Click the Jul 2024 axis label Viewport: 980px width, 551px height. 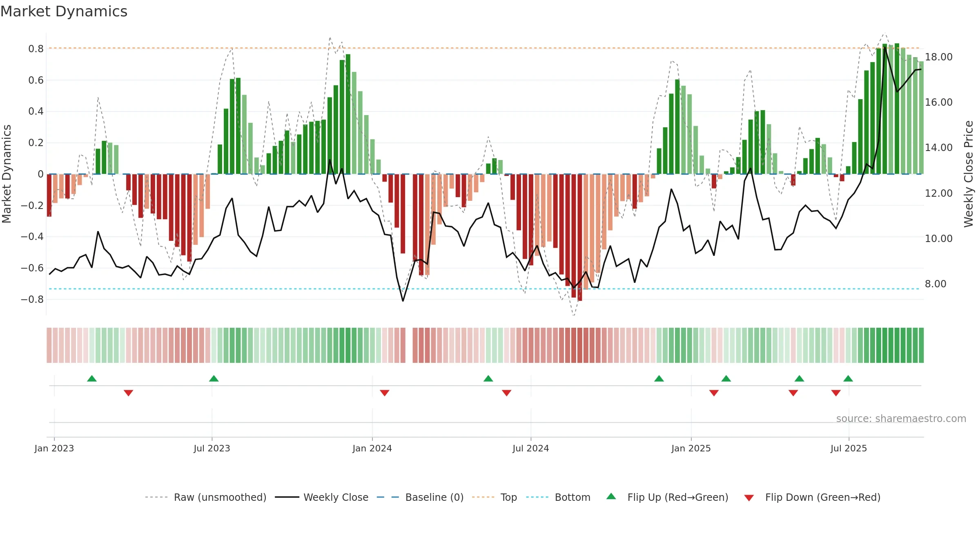pos(531,448)
